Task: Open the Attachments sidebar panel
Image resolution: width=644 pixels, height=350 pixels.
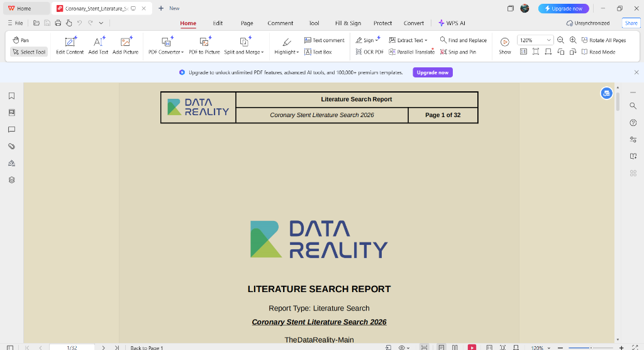Action: point(11,147)
